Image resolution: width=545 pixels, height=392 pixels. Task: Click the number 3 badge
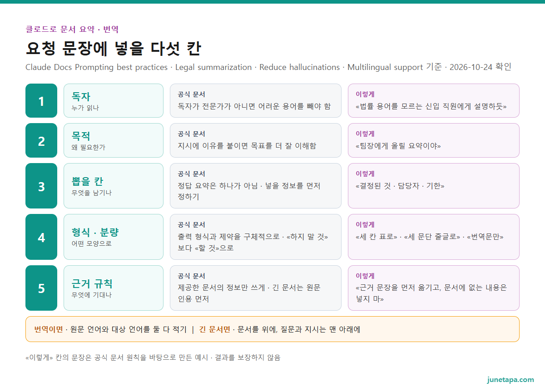tap(41, 186)
